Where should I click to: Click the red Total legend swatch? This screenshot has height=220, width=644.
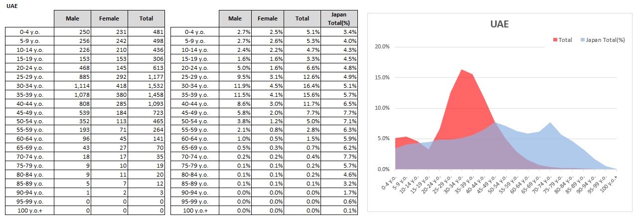click(555, 40)
